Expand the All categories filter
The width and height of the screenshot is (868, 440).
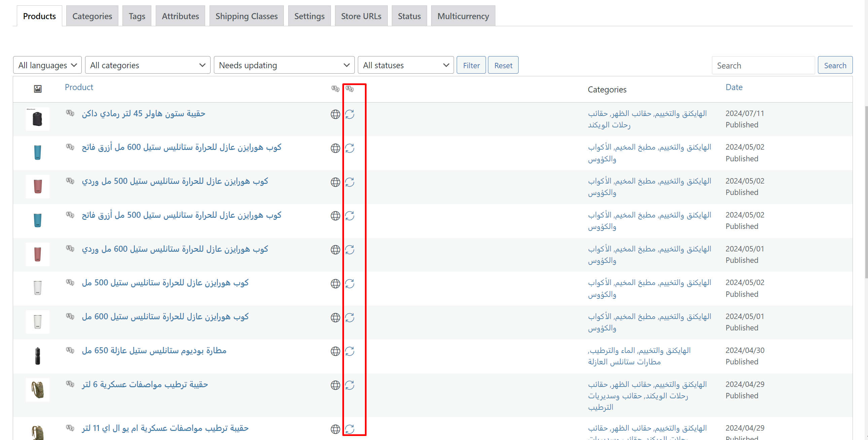click(x=148, y=65)
